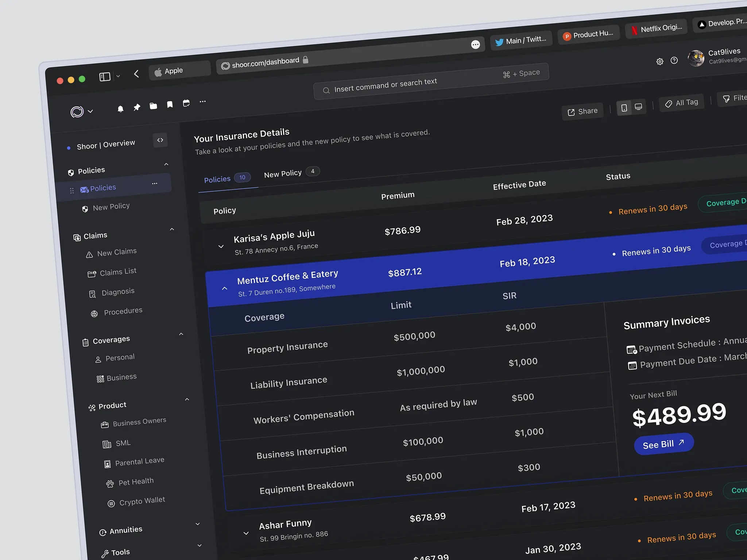
Task: Switch to mobile view toggle
Action: (624, 108)
